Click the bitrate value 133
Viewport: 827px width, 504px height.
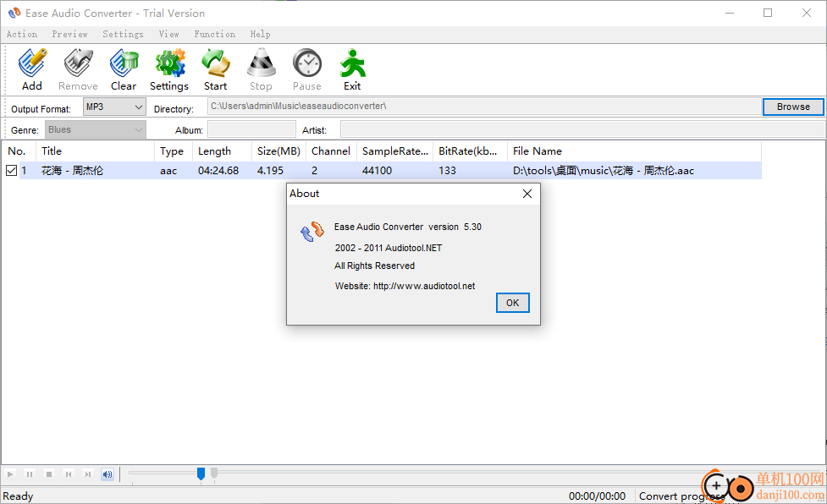(x=447, y=171)
